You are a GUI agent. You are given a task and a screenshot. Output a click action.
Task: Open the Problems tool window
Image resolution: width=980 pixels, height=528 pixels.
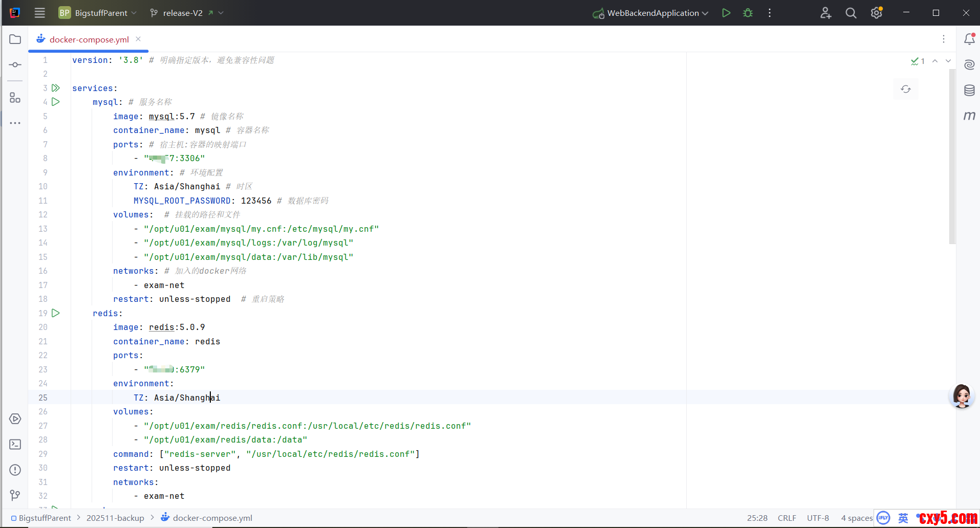point(15,470)
